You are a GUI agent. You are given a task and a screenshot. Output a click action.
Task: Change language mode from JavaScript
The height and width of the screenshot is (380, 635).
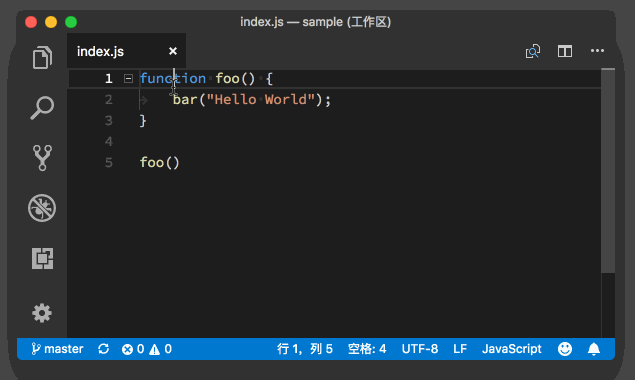[511, 349]
